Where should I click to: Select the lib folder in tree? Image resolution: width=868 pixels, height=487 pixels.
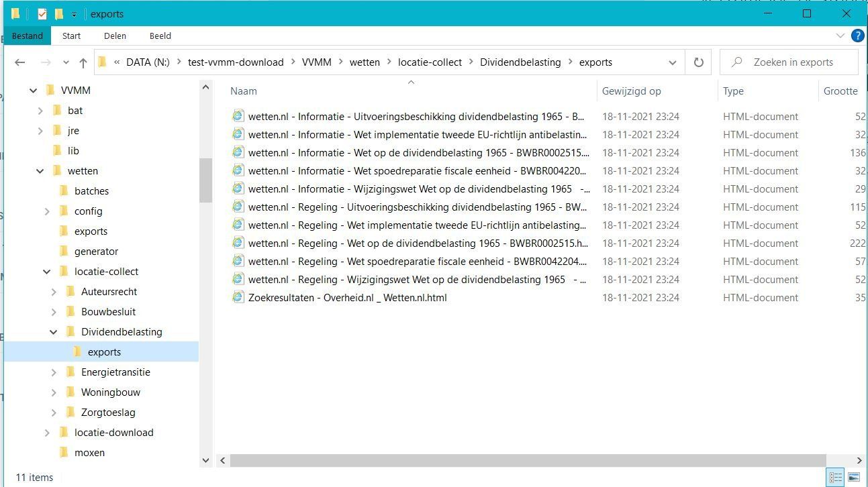tap(73, 151)
